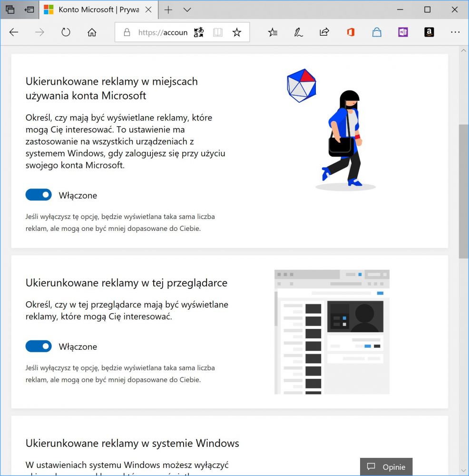
Task: Open the Microsoft Store shopping bag extension
Action: coord(377,32)
